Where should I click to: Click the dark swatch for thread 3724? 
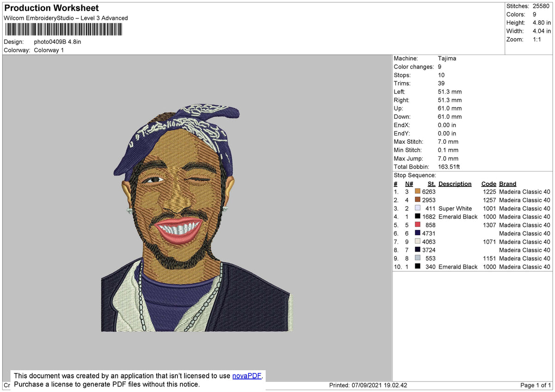point(418,250)
